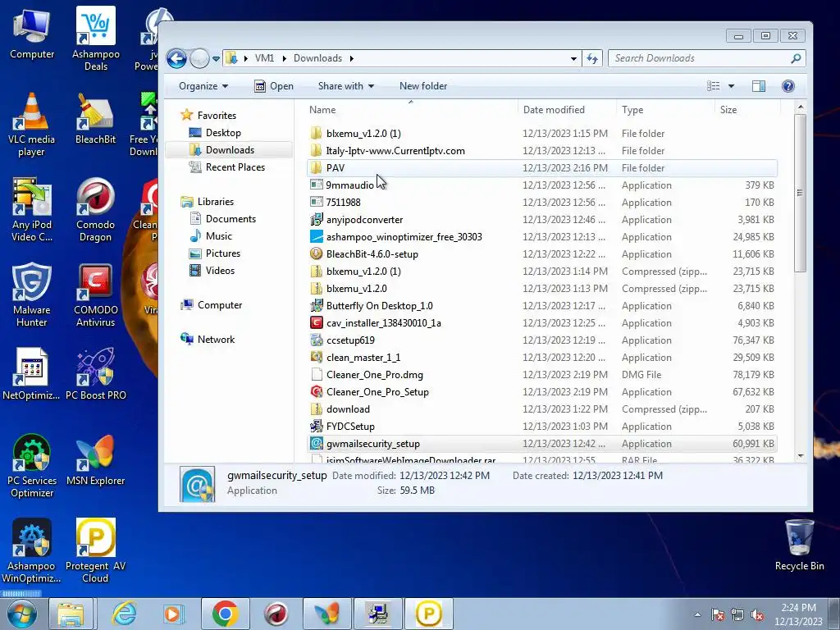840x630 pixels.
Task: Open recent pages dropdown arrow
Action: tap(216, 59)
